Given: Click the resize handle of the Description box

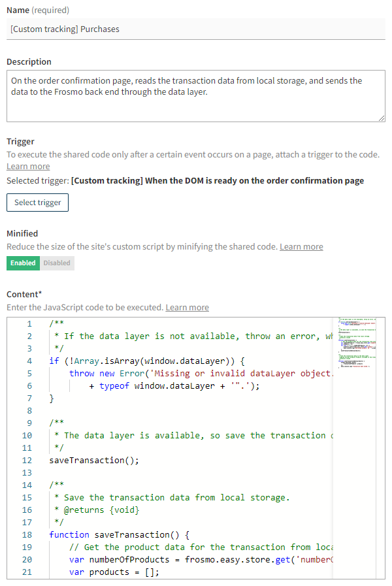Looking at the screenshot, I should pyautogui.click(x=381, y=117).
